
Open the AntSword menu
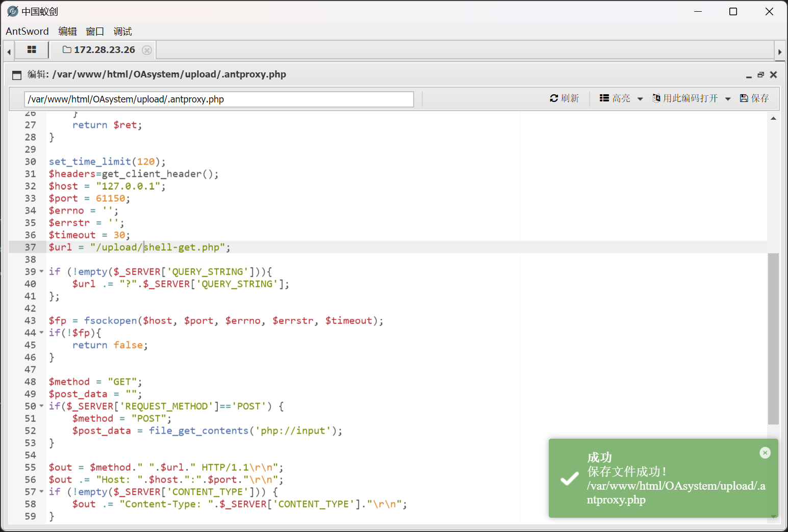coord(27,31)
